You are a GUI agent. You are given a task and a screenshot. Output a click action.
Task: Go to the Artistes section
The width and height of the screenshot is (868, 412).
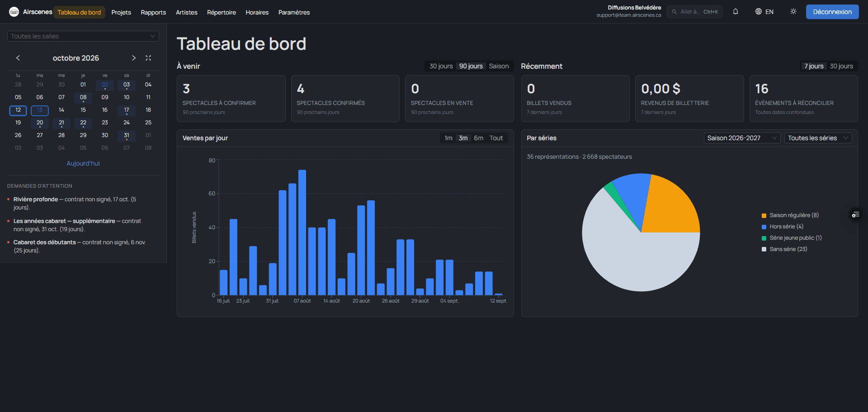click(187, 12)
